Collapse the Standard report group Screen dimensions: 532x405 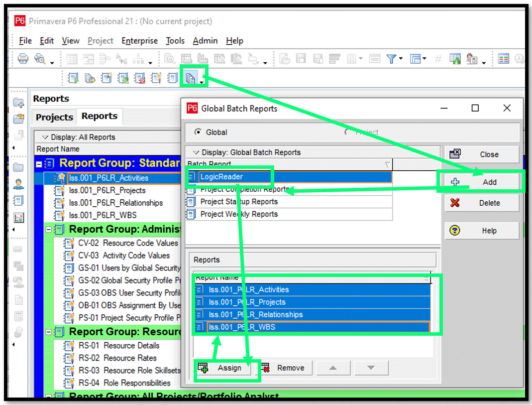click(x=39, y=164)
